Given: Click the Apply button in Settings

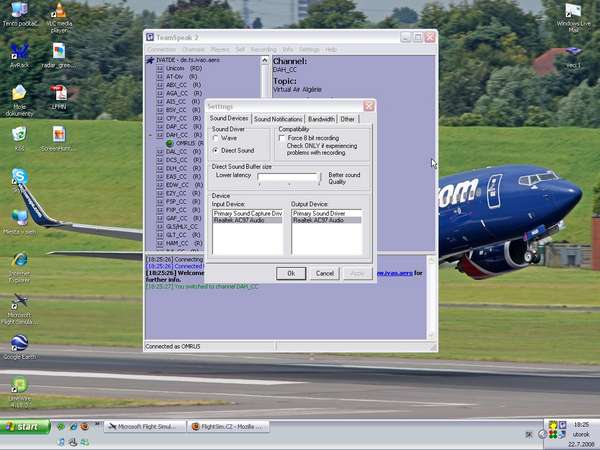Looking at the screenshot, I should [357, 273].
